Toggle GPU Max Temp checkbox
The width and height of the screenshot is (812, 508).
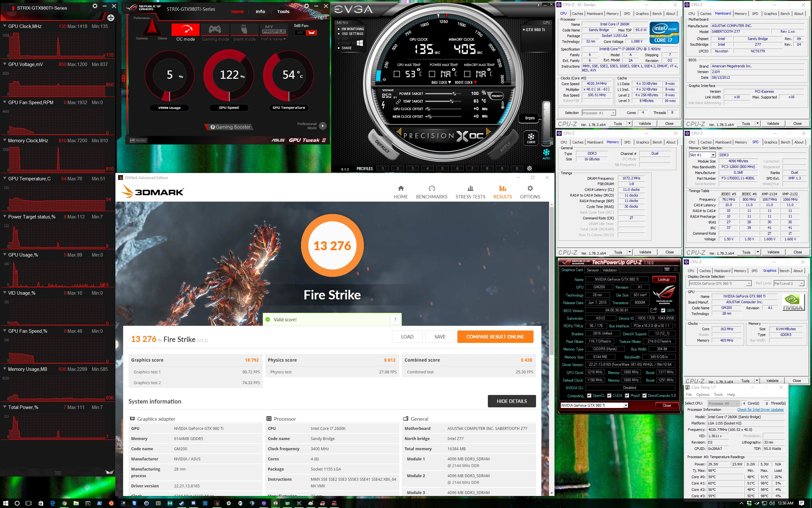pos(396,74)
